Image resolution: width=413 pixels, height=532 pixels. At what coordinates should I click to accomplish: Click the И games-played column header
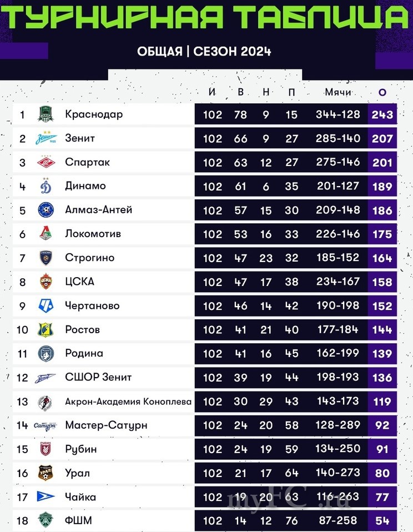[x=212, y=92]
